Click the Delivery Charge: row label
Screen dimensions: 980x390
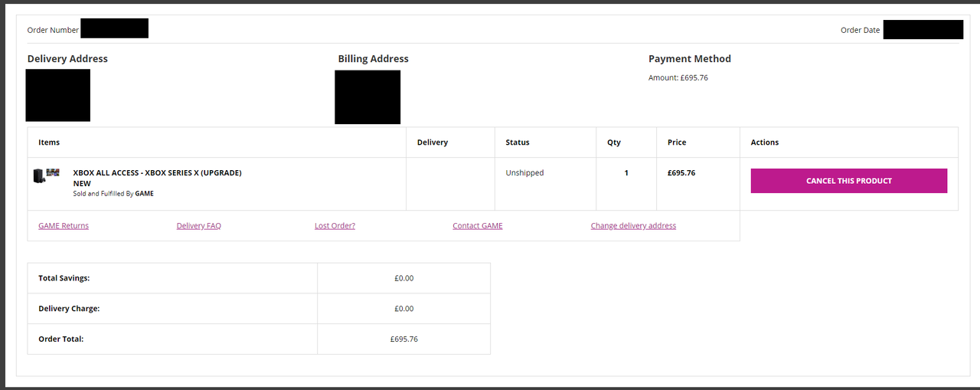[69, 308]
